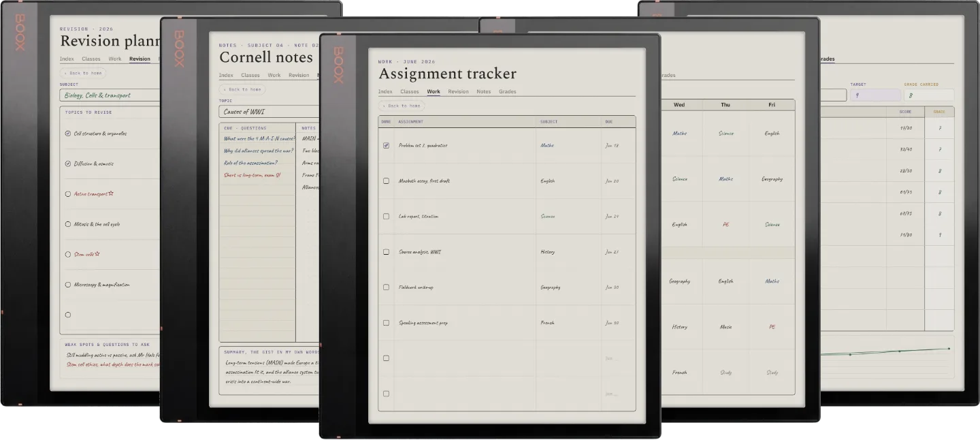Open Grades tab in Assignment tracker
Viewport: 980px width, 440px height.
point(508,91)
